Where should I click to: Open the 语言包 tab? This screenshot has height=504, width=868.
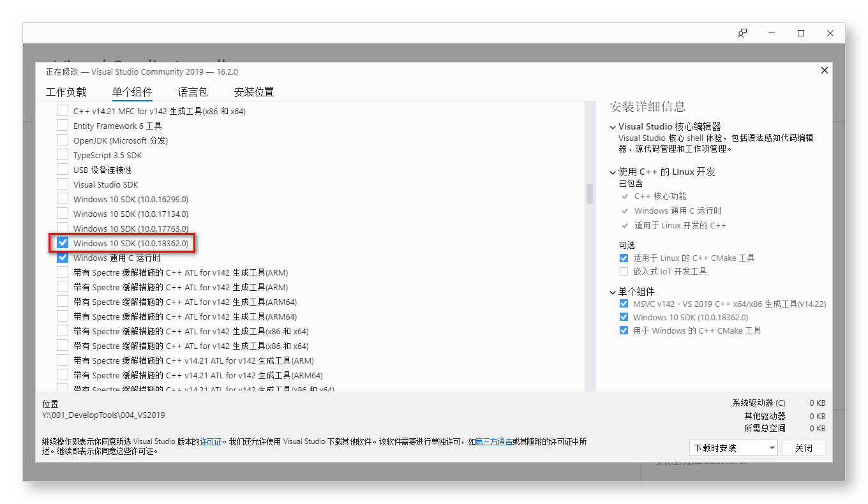[x=193, y=91]
